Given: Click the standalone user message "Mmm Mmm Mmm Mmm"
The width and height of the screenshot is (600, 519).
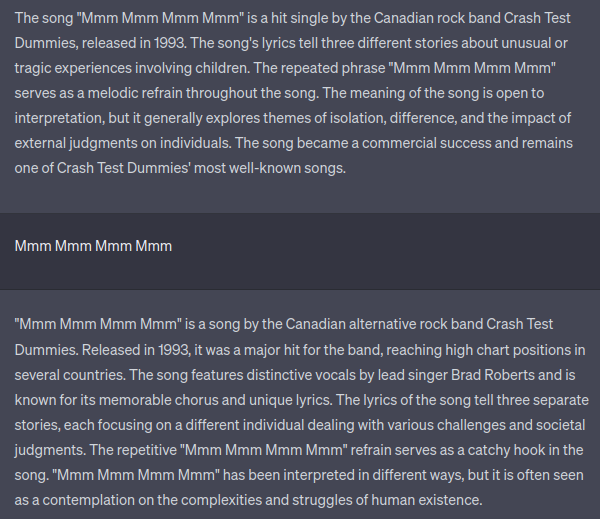Looking at the screenshot, I should [93, 246].
